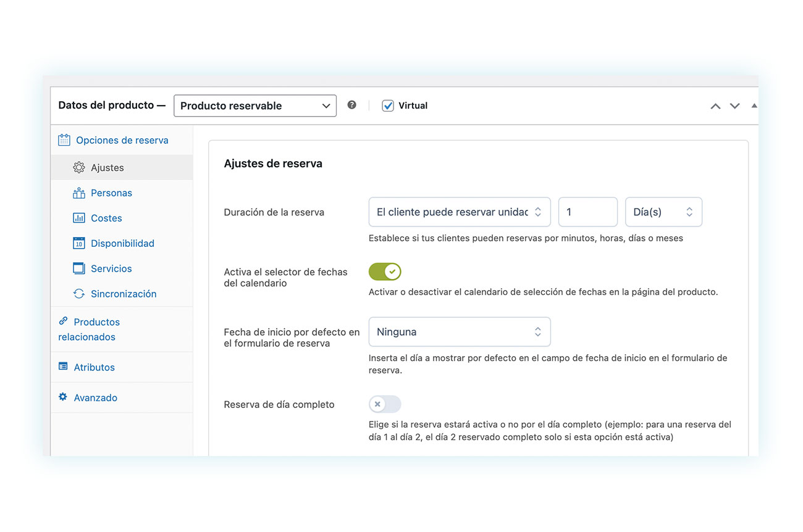Select the Sincronización sync icon
This screenshot has height=532, width=803.
(79, 294)
